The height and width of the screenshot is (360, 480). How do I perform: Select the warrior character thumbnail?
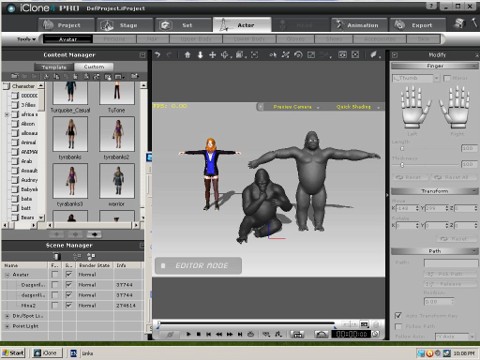coord(117,181)
